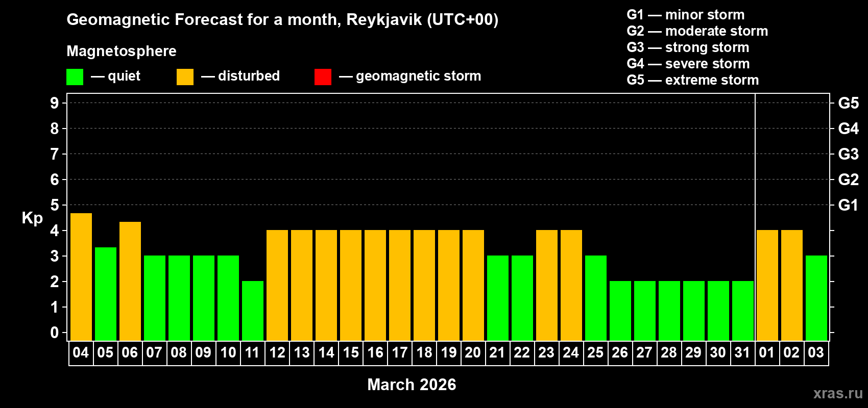
Task: Click the date label 14
Action: (x=326, y=353)
